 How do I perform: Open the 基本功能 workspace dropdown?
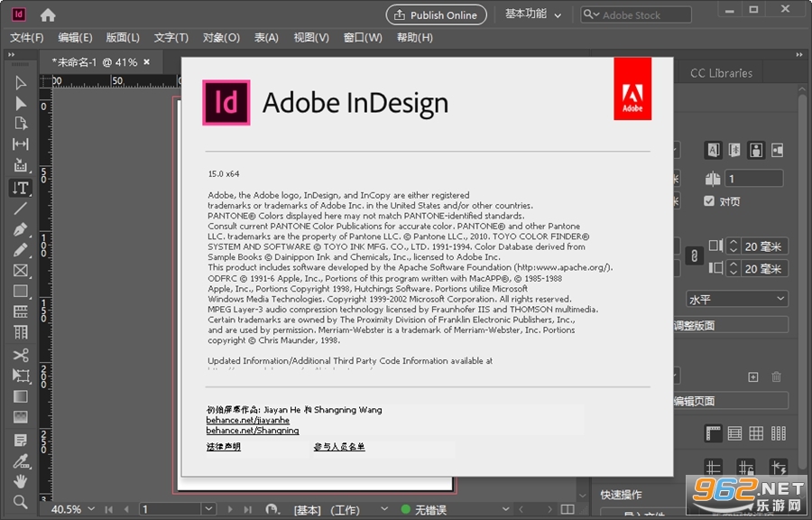point(533,15)
